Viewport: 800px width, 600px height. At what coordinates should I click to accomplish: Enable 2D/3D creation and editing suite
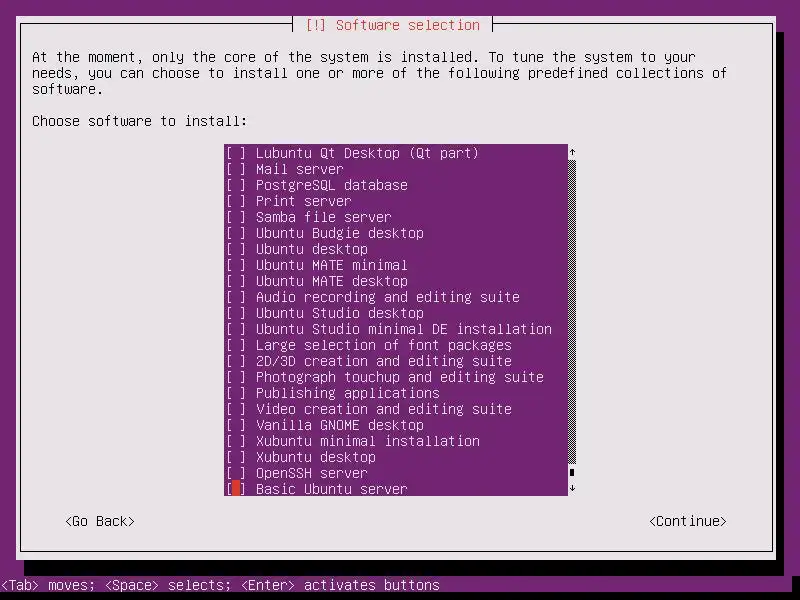pos(236,361)
